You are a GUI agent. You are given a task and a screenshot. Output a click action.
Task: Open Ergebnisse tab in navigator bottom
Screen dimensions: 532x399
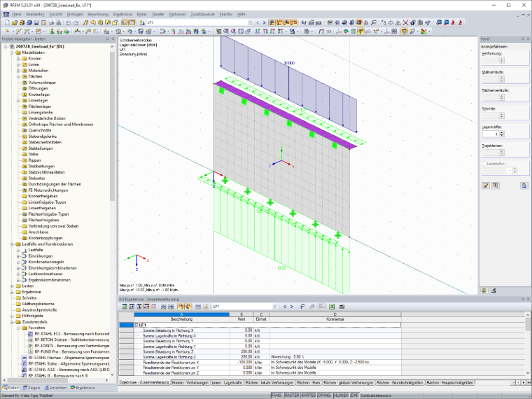83,388
